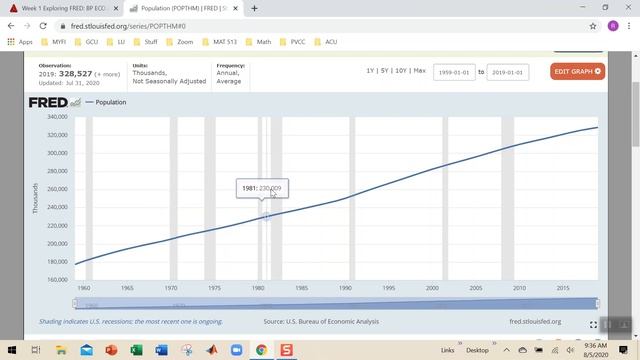Open LU bookmark folder

pos(116,42)
